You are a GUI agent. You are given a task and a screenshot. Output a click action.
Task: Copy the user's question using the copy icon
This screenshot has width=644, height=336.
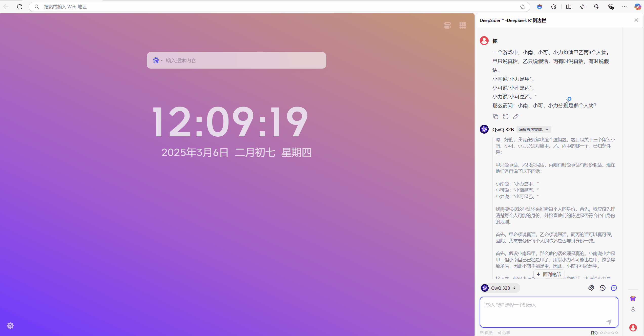tap(495, 116)
